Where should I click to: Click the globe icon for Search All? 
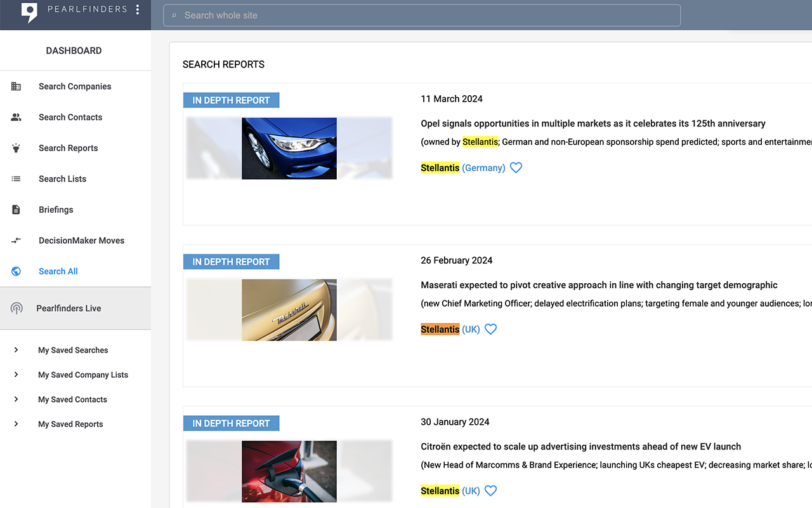[16, 271]
